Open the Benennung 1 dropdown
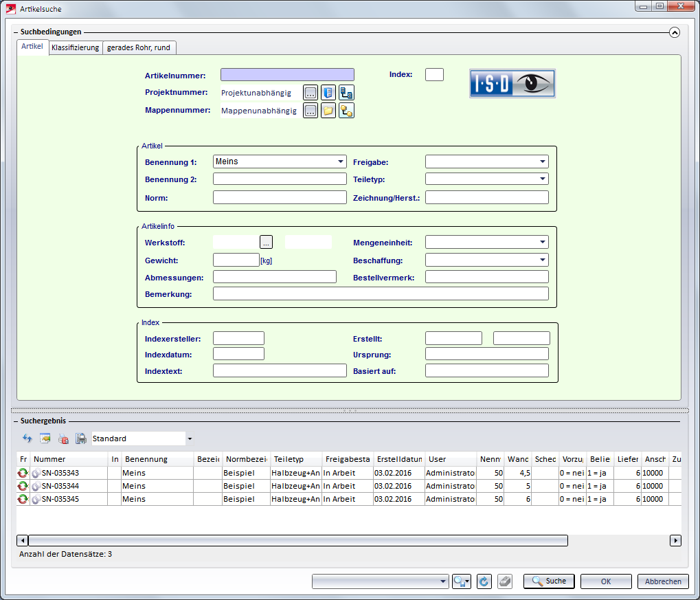This screenshot has height=600, width=700. [341, 162]
